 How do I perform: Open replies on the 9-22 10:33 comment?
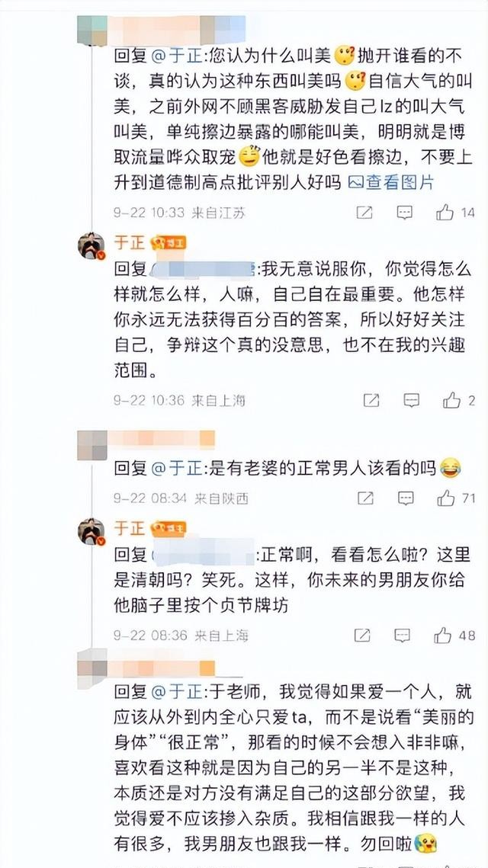click(x=405, y=212)
